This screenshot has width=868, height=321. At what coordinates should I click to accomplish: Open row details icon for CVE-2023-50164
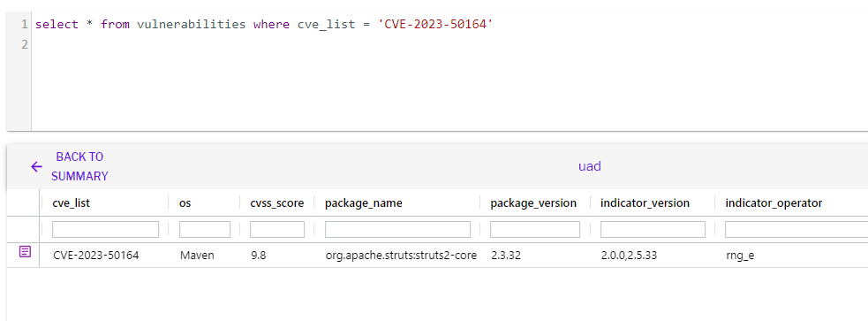tap(25, 252)
